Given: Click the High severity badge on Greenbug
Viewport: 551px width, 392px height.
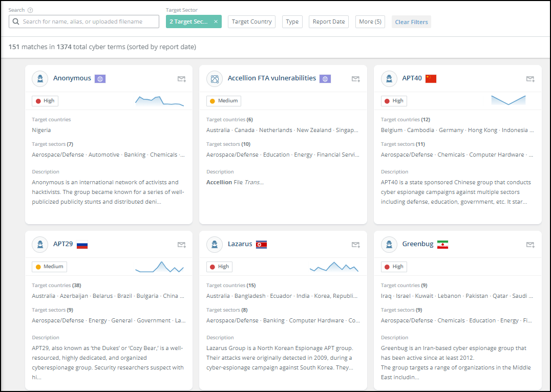Looking at the screenshot, I should [x=394, y=267].
